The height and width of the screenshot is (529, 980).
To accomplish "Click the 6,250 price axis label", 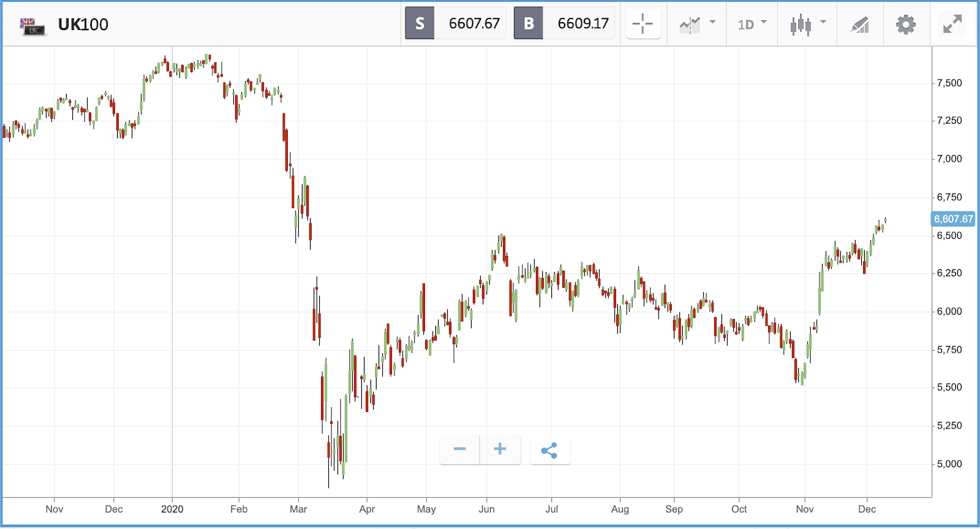I will (x=949, y=273).
